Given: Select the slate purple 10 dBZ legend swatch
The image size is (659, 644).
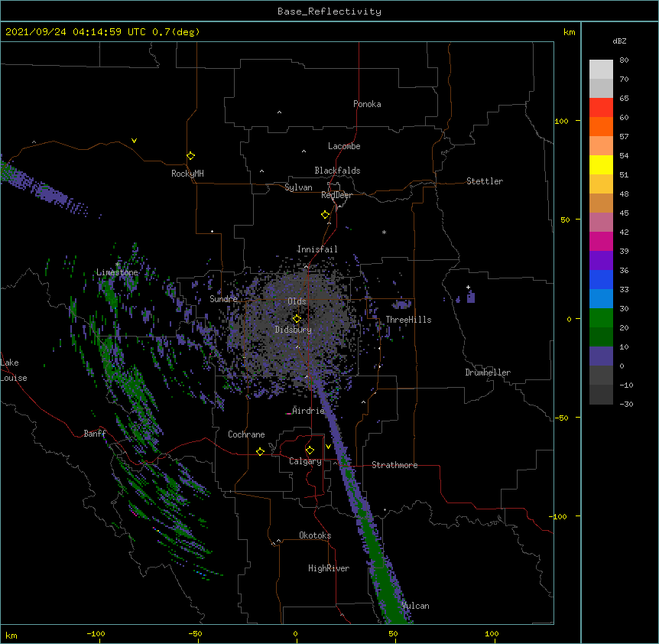Looking at the screenshot, I should tap(601, 356).
